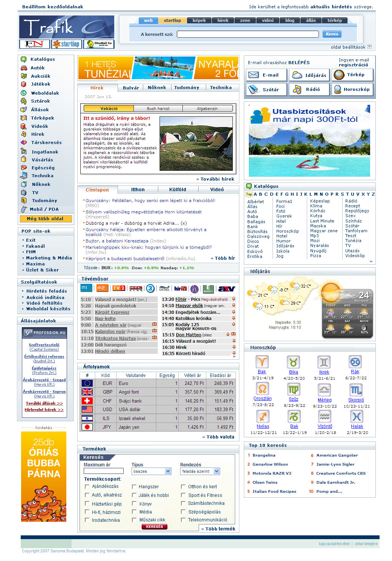Open the Típus összes dropdown
Viewport: 392px width, 561px height.
point(152,471)
